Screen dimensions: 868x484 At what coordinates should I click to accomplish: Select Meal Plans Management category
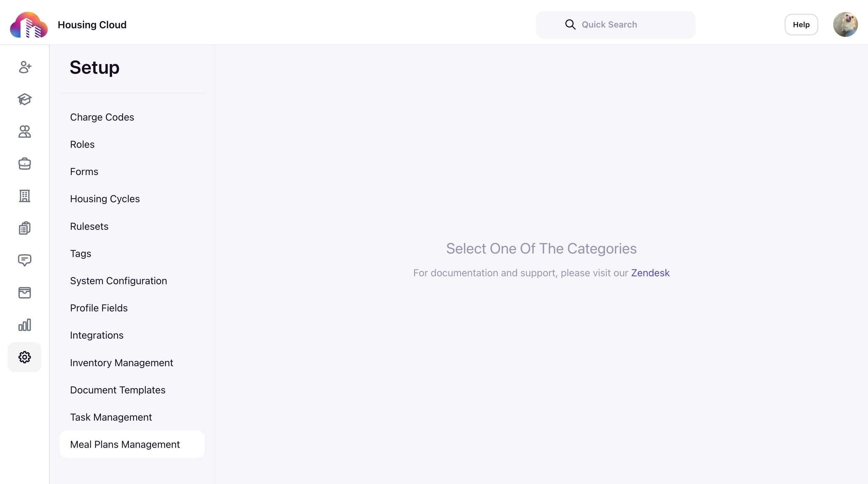125,444
